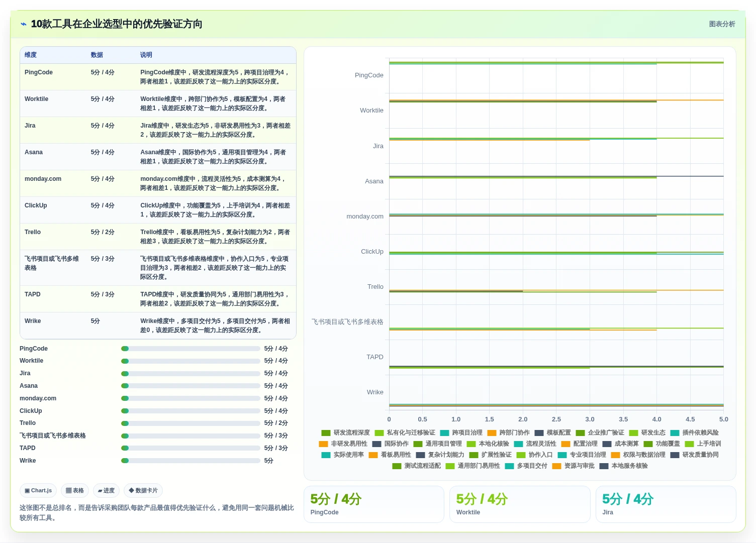Viewport: 756px width, 543px height.
Task: Click the 实际使用率 legend entry
Action: point(343,455)
